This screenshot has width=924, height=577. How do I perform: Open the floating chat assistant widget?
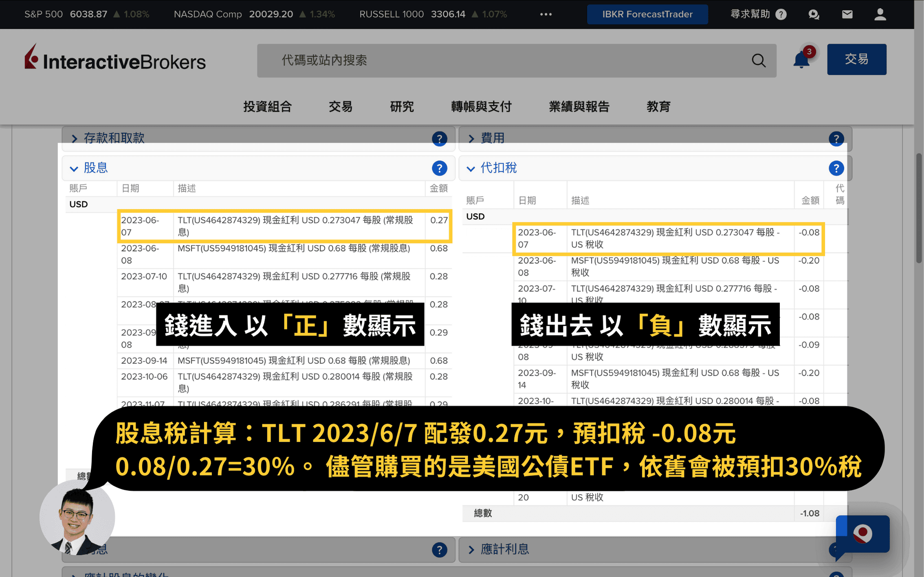tap(862, 534)
